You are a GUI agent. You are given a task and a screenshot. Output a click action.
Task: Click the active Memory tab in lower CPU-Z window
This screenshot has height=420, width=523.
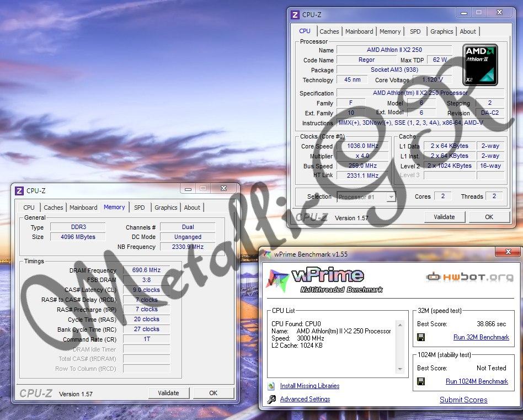[114, 207]
